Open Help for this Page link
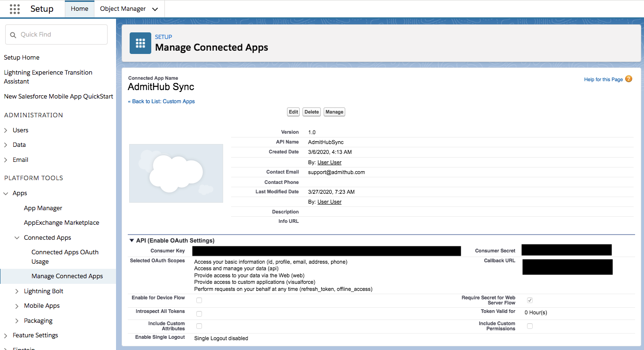Viewport: 644px width, 350px height. (603, 79)
